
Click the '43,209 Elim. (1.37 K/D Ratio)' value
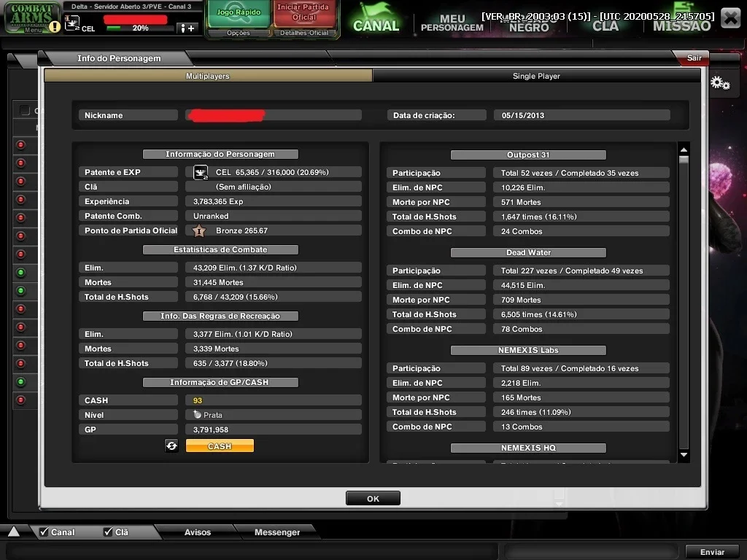click(245, 268)
